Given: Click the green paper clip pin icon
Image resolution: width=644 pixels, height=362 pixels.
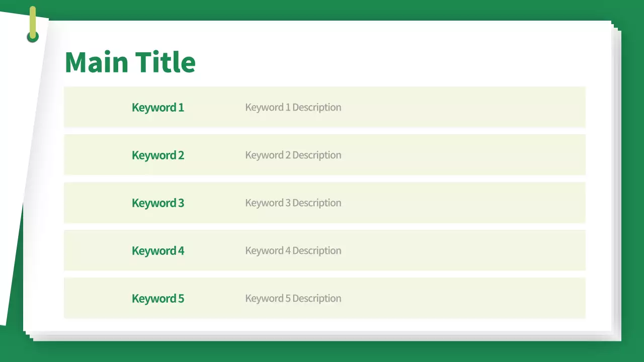Looking at the screenshot, I should pos(33,24).
